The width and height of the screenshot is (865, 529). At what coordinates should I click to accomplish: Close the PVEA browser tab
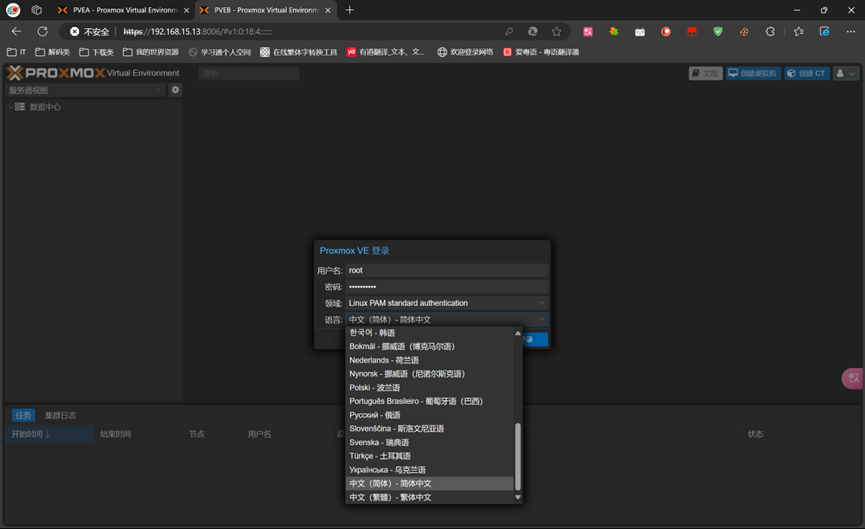pos(186,10)
